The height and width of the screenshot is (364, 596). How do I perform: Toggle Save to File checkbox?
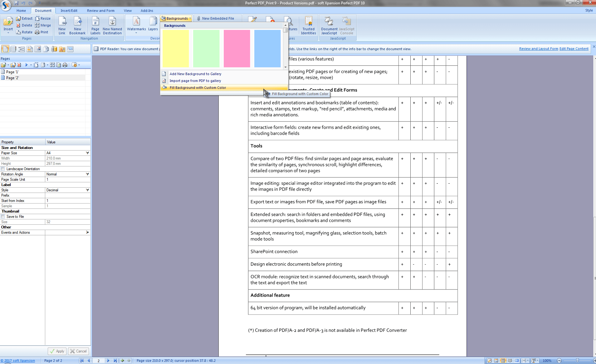3,217
